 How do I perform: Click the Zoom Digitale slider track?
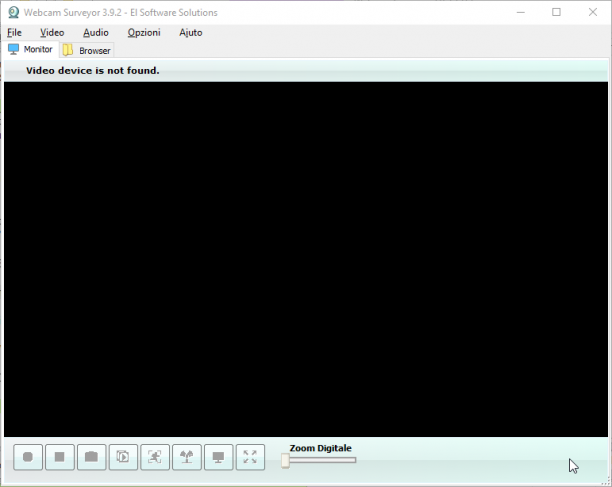[x=322, y=460]
